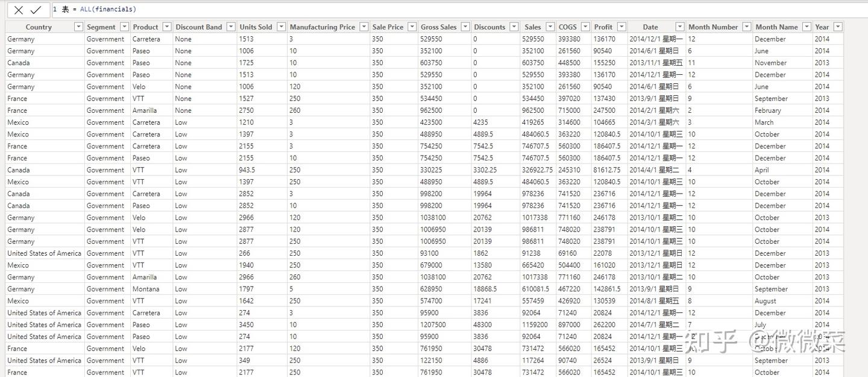Expand the Manufacturing Price filter arrow
The height and width of the screenshot is (377, 868).
point(363,27)
